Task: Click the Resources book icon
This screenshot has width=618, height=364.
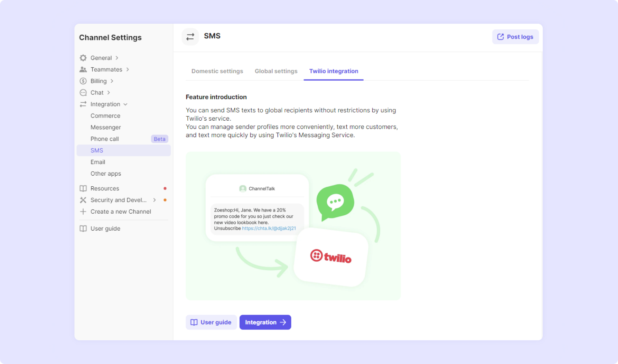Action: [83, 188]
